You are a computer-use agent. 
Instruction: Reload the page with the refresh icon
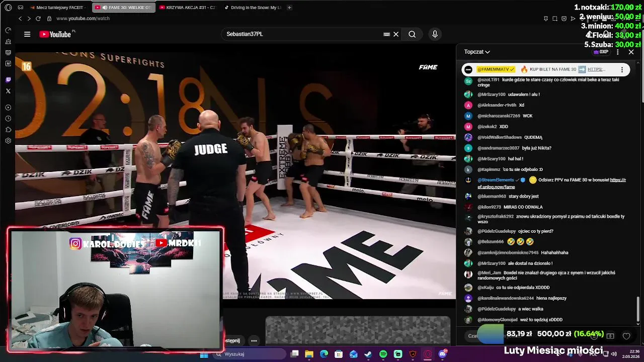point(38,19)
